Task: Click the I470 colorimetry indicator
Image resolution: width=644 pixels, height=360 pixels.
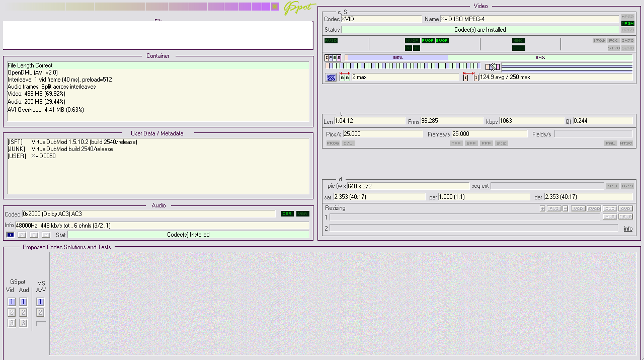Action: [627, 40]
